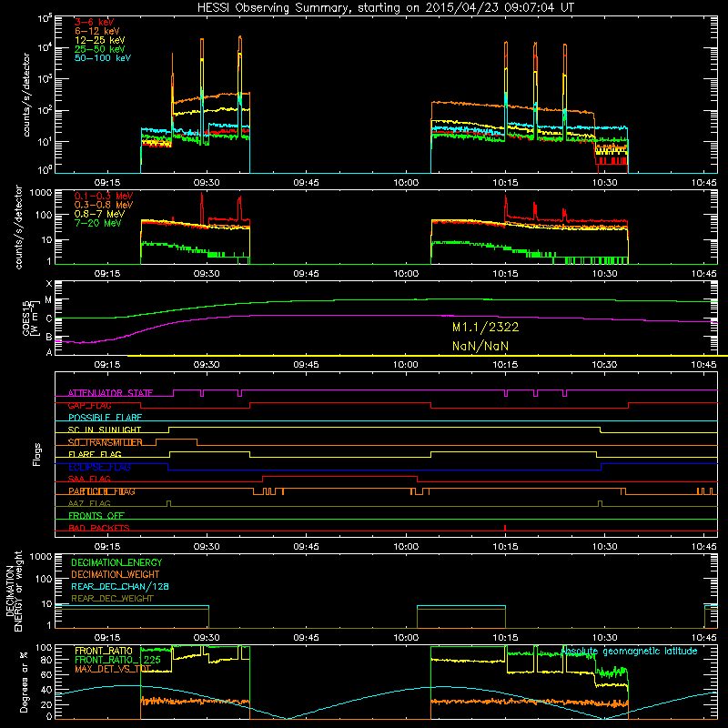Select the Flags y-axis title

point(37,454)
